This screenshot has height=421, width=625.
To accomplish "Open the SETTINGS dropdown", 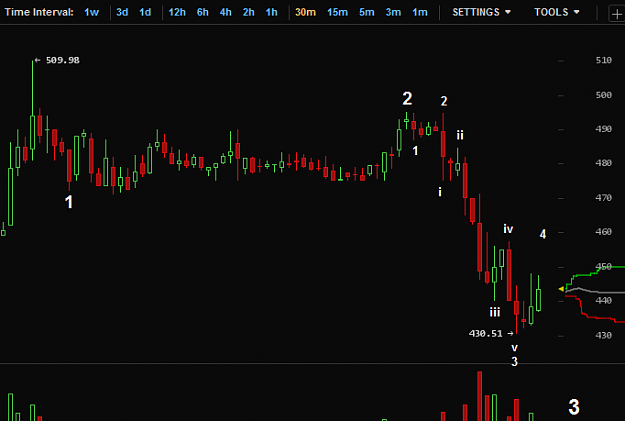I will (x=481, y=12).
